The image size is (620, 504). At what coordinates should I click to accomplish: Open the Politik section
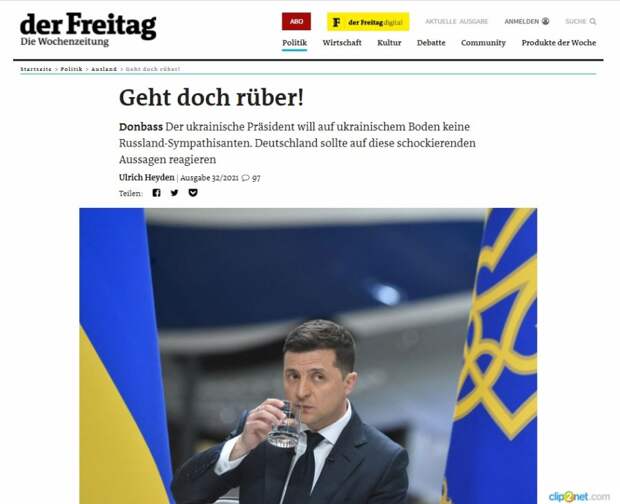pyautogui.click(x=295, y=43)
